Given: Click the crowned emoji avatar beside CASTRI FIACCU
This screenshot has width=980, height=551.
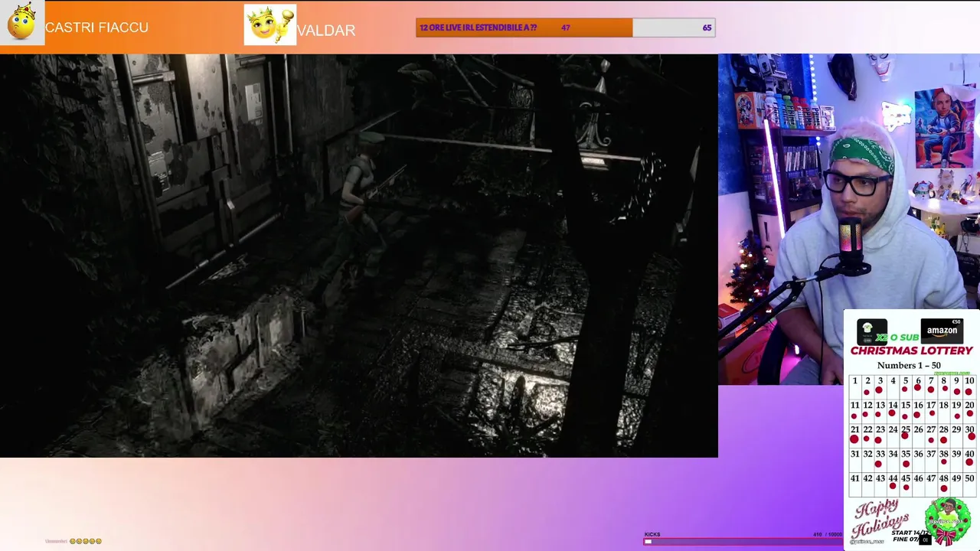Looking at the screenshot, I should click(21, 22).
